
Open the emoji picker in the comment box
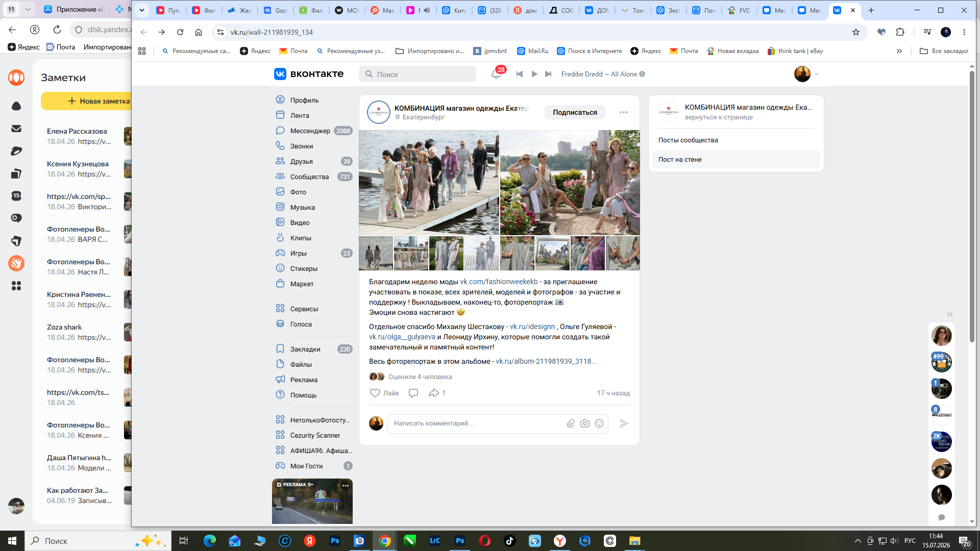click(599, 423)
